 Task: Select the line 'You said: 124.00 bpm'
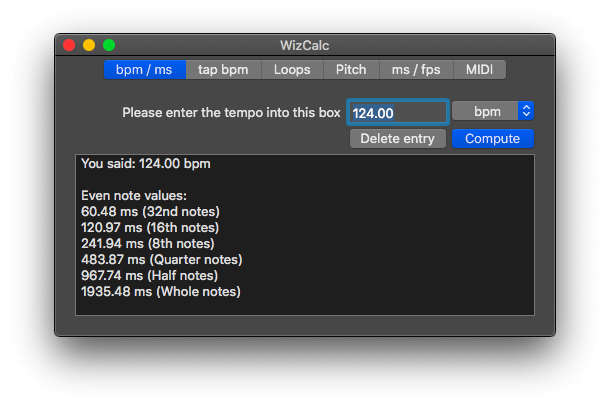pyautogui.click(x=146, y=164)
